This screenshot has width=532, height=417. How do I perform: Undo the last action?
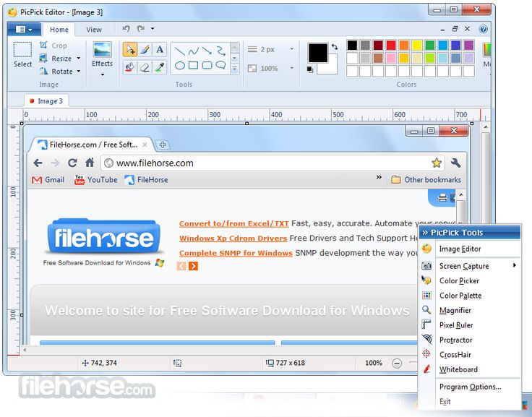pos(126,28)
